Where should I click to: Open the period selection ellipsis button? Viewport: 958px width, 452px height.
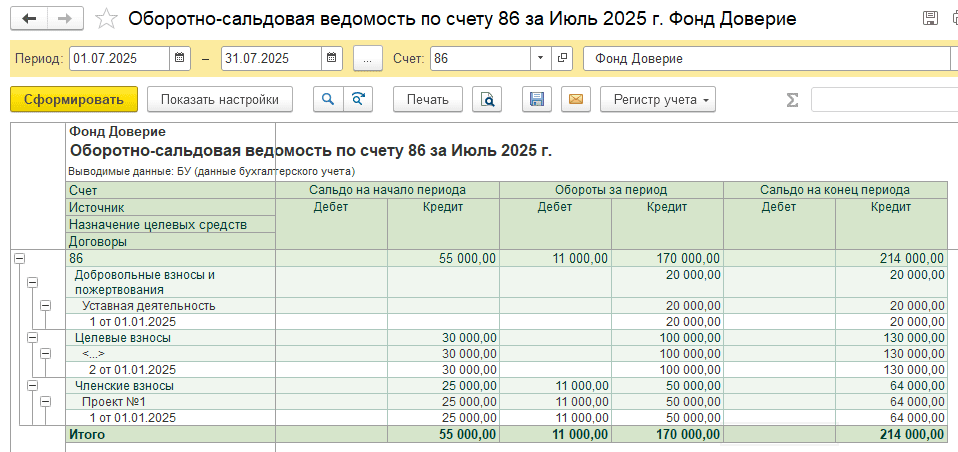(367, 59)
